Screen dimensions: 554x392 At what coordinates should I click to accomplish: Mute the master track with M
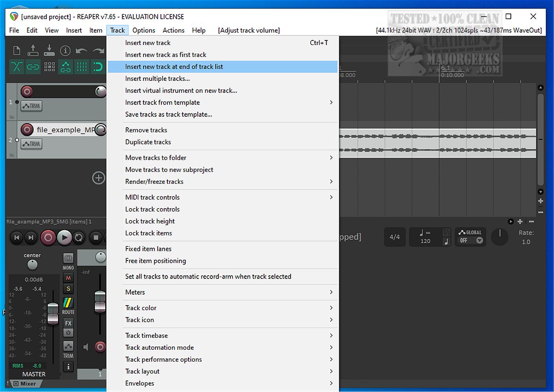coord(68,278)
